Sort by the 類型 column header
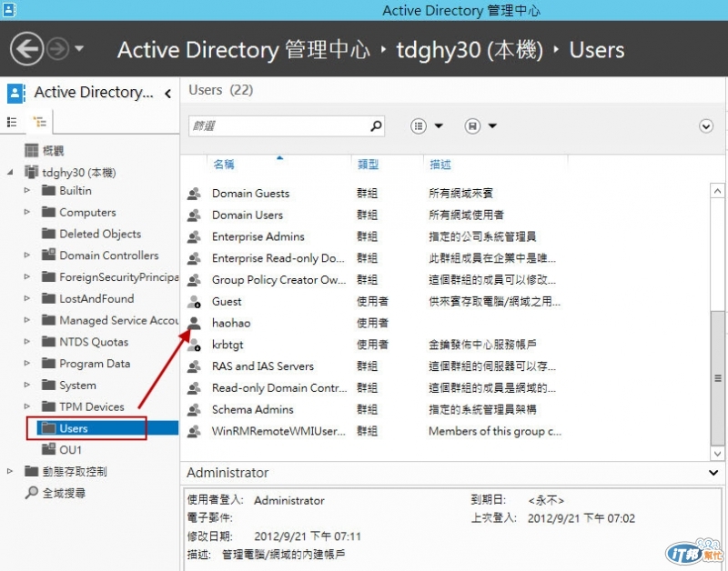 pos(369,165)
